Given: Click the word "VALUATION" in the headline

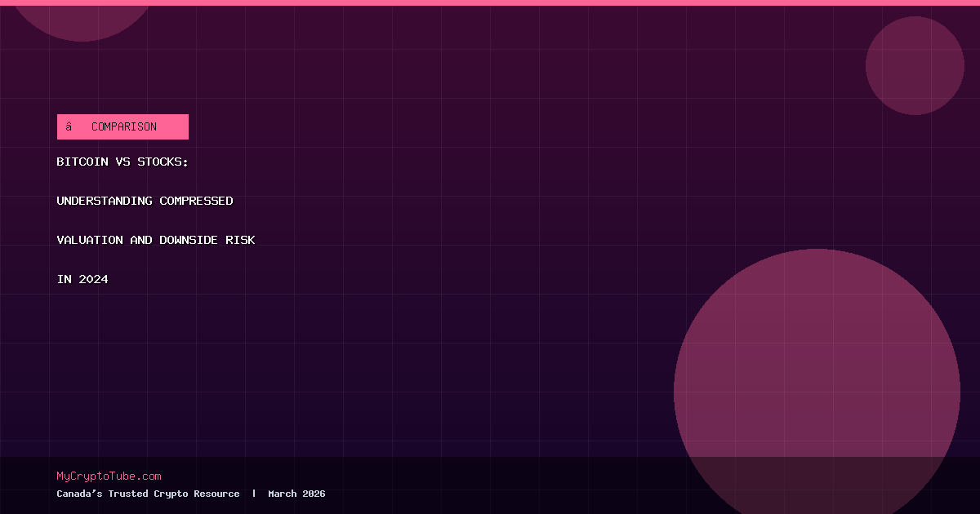Looking at the screenshot, I should (90, 240).
